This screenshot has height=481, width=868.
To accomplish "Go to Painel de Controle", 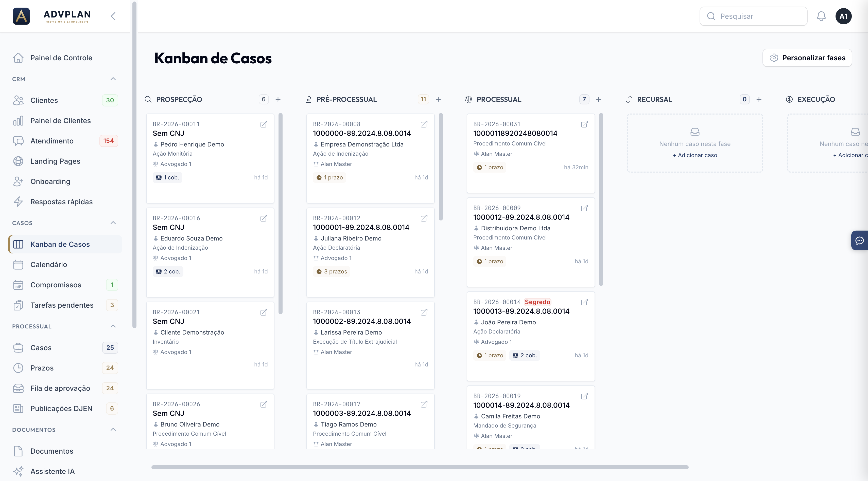I will click(x=65, y=58).
